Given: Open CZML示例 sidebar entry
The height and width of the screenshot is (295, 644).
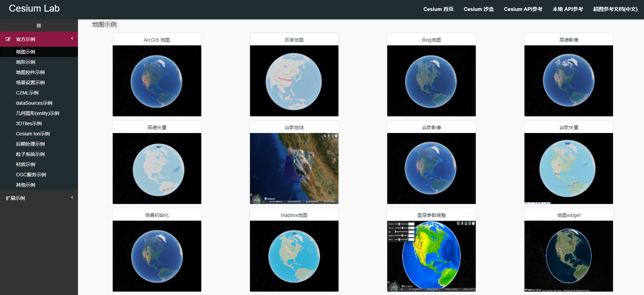Looking at the screenshot, I should pyautogui.click(x=27, y=93).
